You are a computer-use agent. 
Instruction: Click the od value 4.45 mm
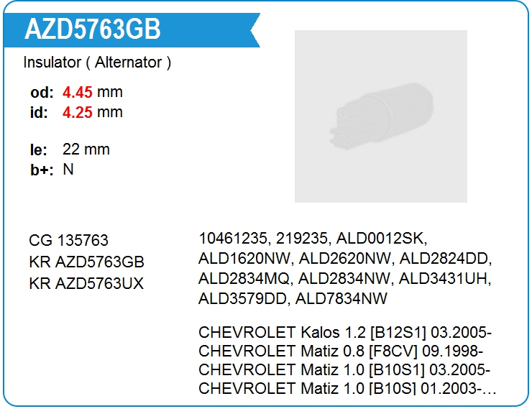(x=92, y=92)
